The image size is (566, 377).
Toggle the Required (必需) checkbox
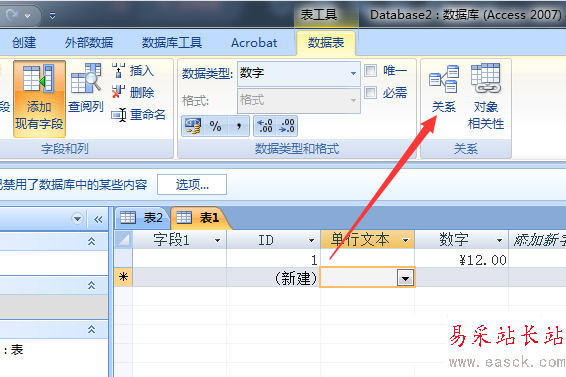tap(371, 92)
